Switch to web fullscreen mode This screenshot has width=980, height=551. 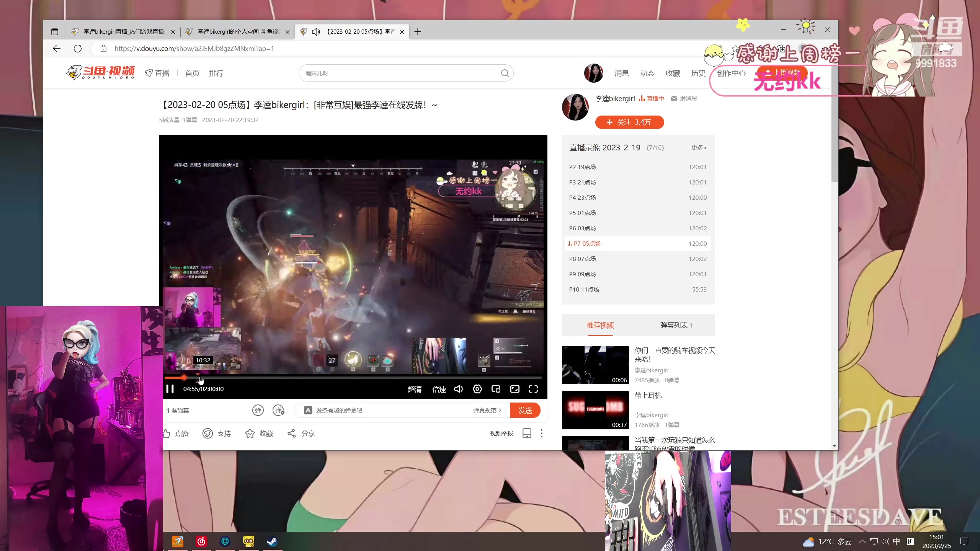point(515,389)
